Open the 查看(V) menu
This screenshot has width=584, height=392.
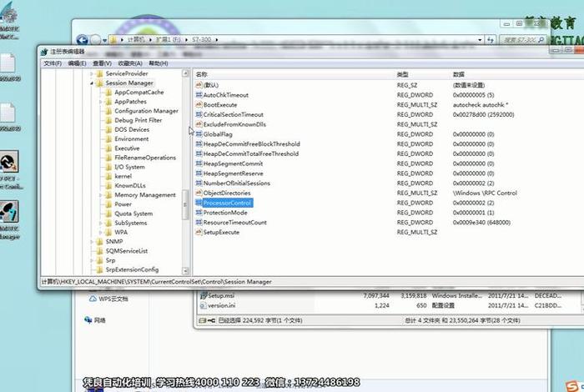102,63
